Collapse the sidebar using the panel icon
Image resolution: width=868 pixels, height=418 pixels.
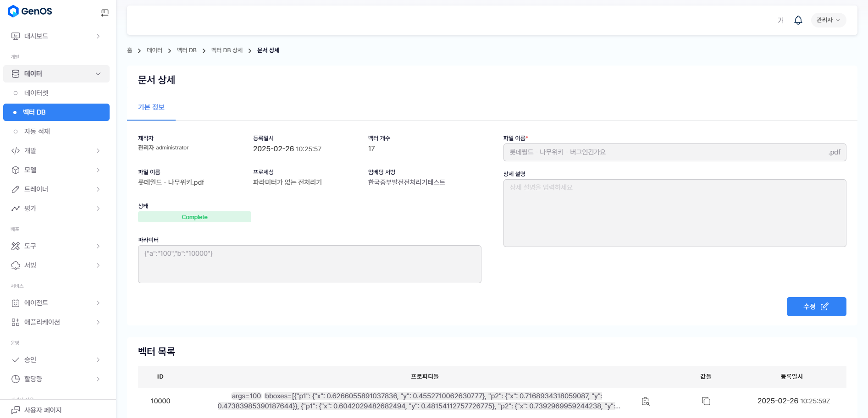(105, 13)
